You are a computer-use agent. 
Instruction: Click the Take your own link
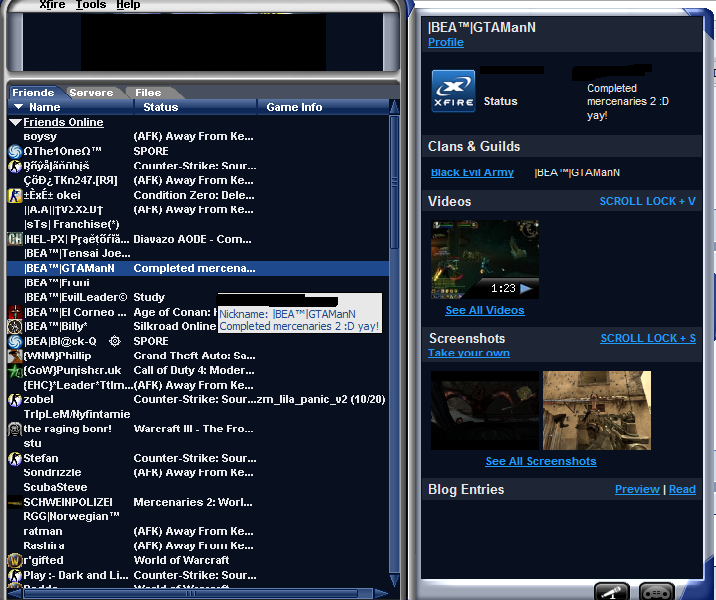[469, 353]
